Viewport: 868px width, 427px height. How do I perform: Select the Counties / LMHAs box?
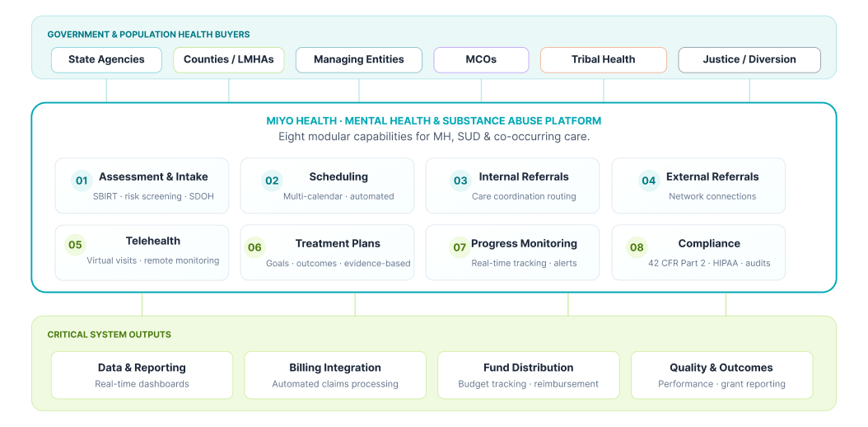(x=229, y=59)
